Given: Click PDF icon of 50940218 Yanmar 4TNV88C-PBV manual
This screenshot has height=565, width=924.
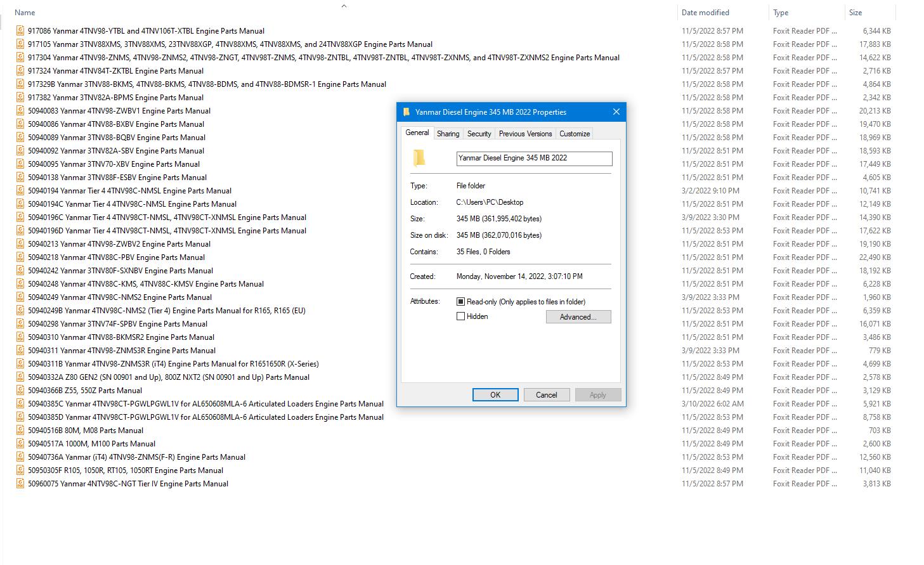Looking at the screenshot, I should pos(20,257).
